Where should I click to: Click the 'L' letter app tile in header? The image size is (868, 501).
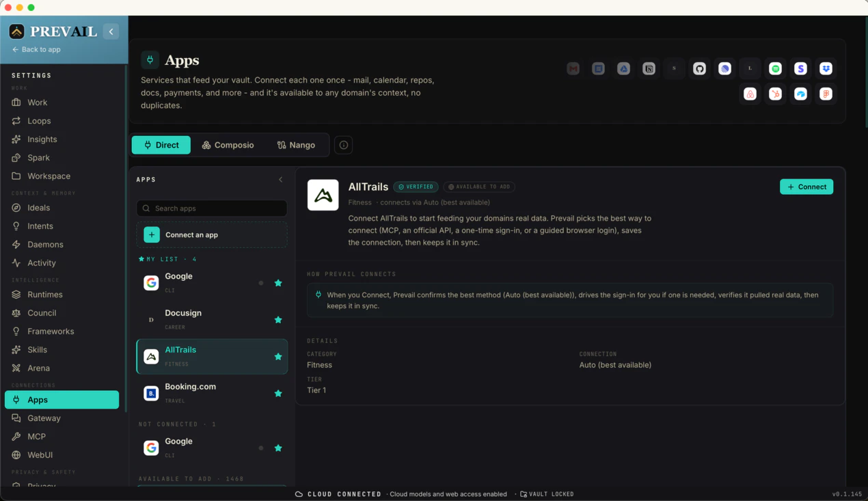tap(750, 68)
